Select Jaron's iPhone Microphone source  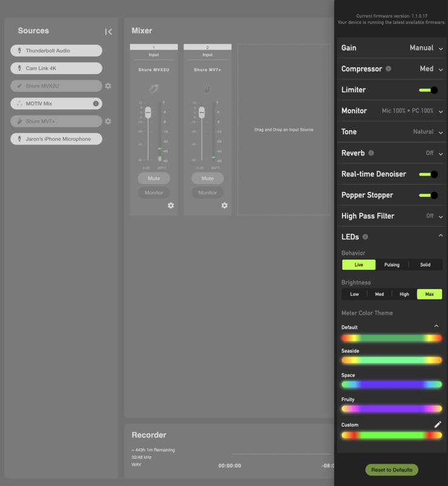click(x=56, y=139)
